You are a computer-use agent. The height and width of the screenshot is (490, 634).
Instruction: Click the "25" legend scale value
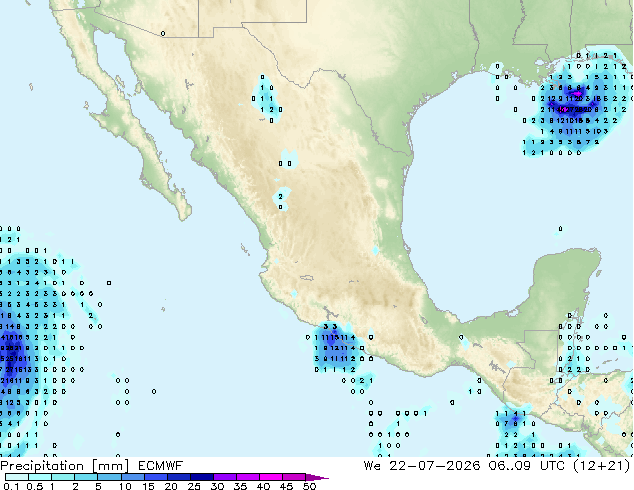coord(194,486)
